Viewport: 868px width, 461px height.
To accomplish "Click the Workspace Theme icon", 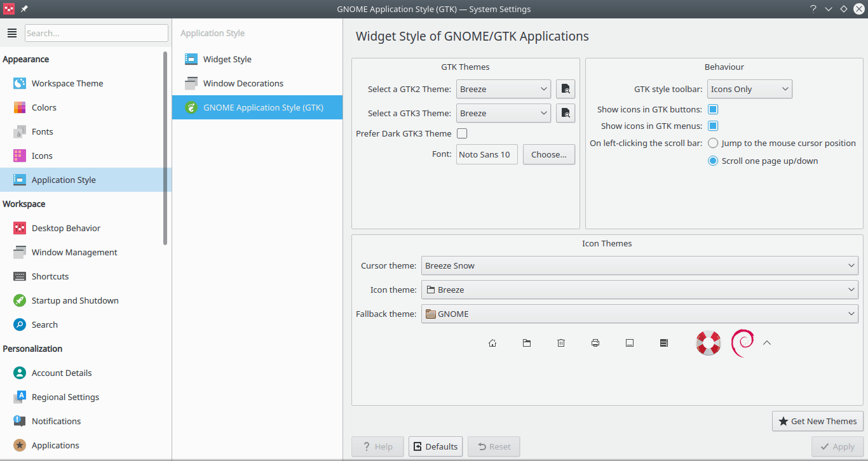I will (x=20, y=83).
